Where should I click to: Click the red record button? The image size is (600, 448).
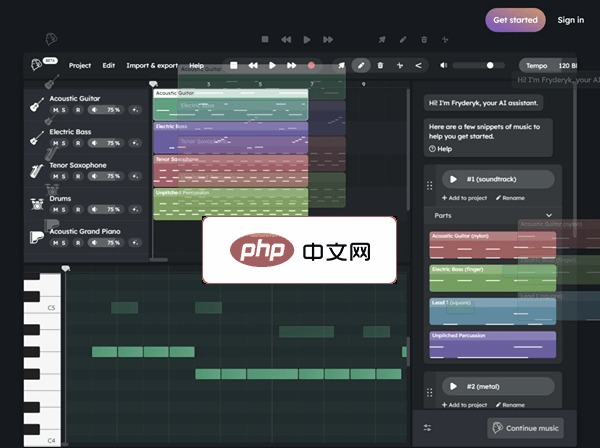(311, 65)
